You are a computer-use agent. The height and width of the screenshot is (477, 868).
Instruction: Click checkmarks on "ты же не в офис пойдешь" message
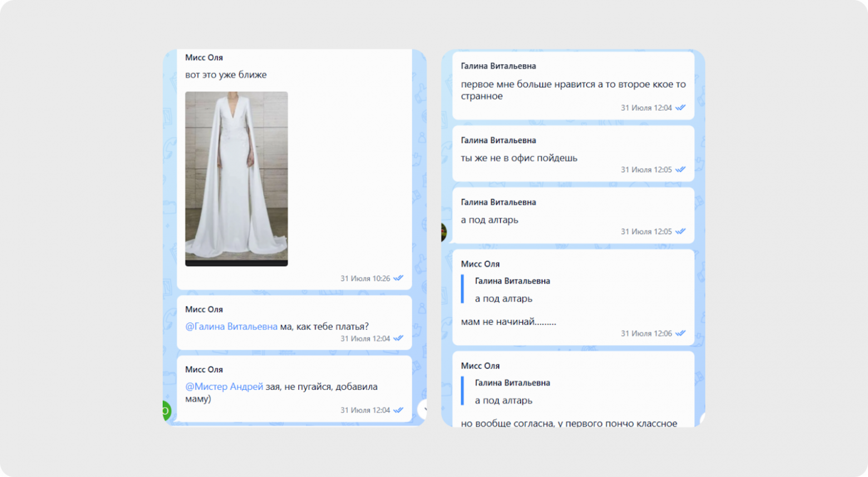pyautogui.click(x=680, y=170)
